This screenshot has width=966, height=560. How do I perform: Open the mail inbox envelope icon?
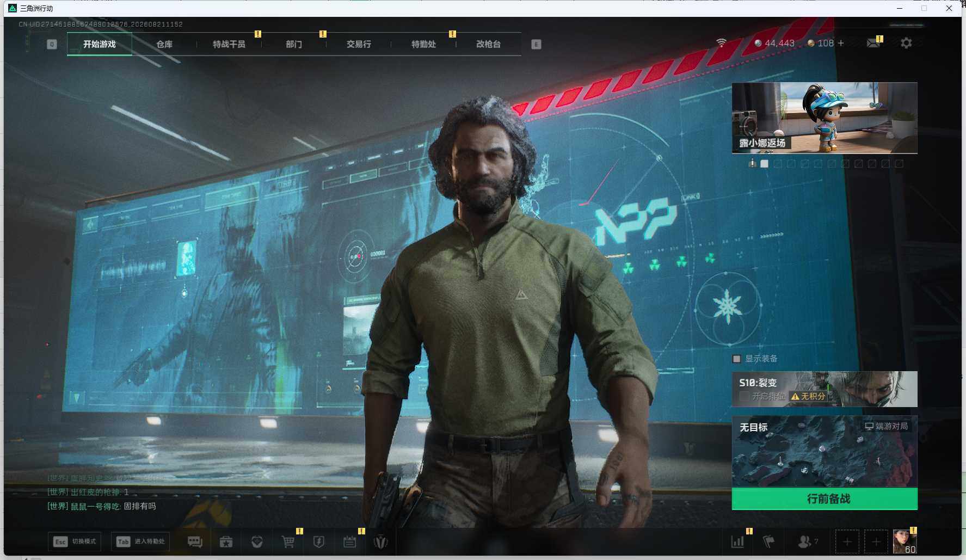coord(873,43)
